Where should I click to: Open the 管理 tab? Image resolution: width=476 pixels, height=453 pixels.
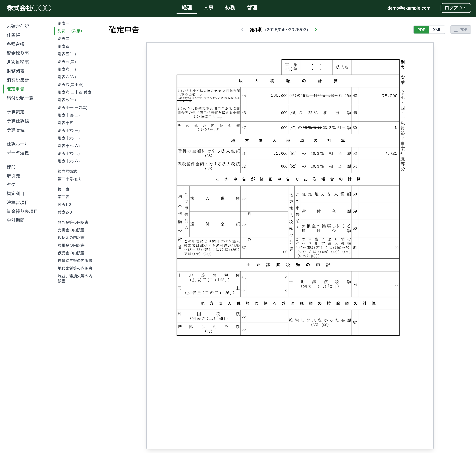[x=252, y=7]
